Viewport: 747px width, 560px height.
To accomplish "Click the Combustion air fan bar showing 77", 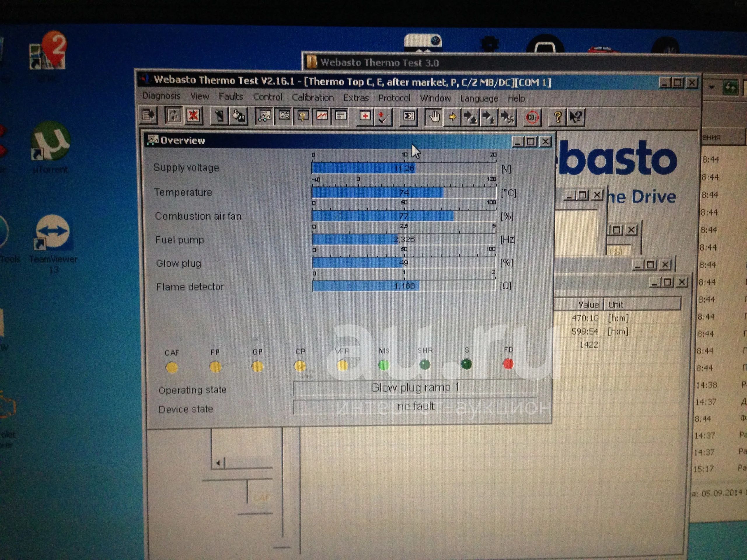I will 404,216.
